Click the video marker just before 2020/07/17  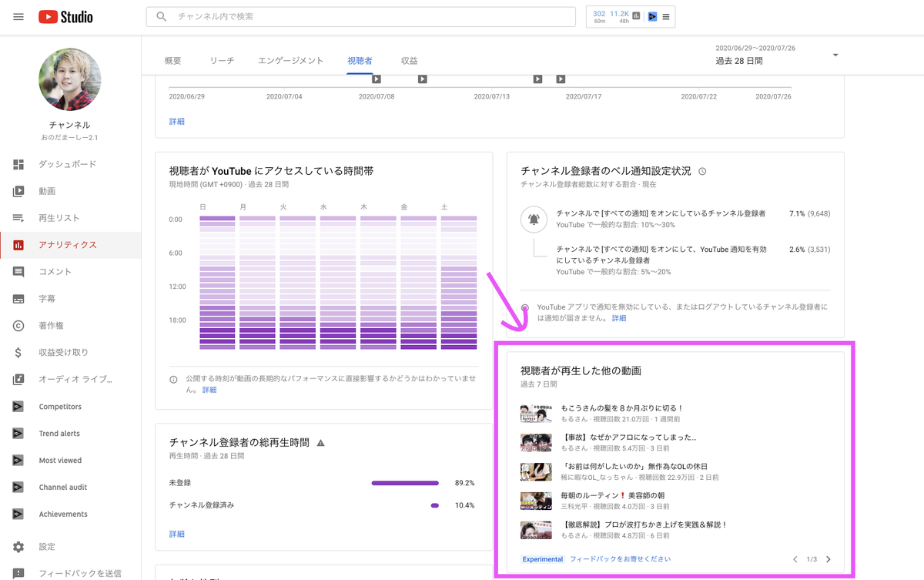pos(538,79)
